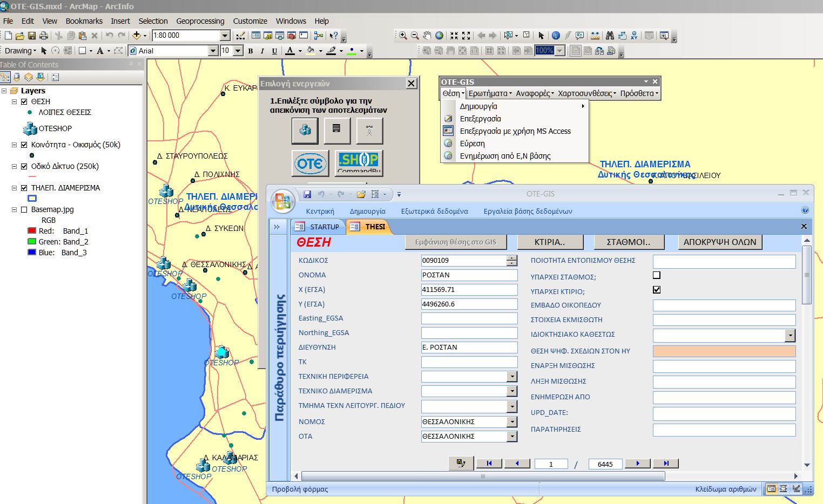Image resolution: width=823 pixels, height=504 pixels.
Task: Select the Identify tool
Action: (x=556, y=36)
